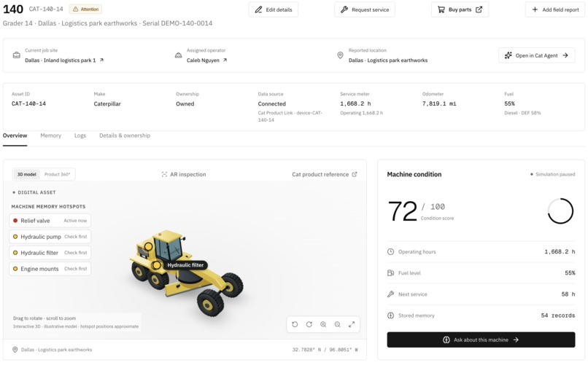Click Ask about this machine button
The width and height of the screenshot is (588, 365).
[x=481, y=340]
